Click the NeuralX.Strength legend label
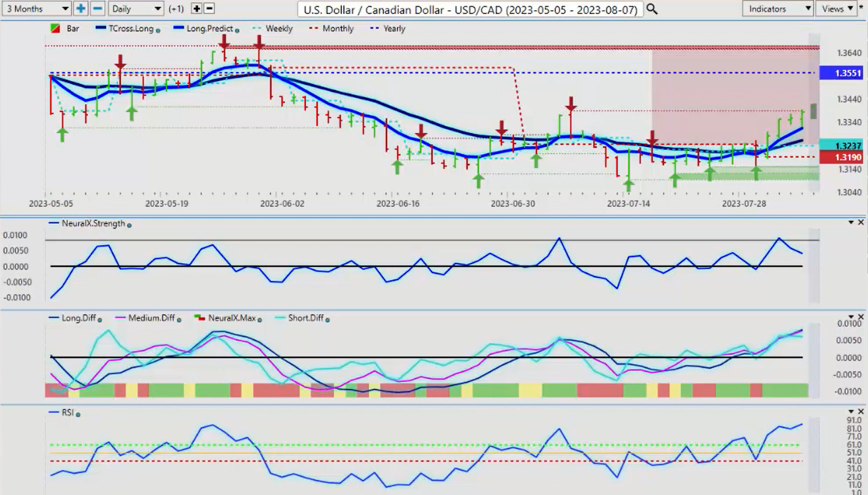The height and width of the screenshot is (495, 868). point(93,223)
